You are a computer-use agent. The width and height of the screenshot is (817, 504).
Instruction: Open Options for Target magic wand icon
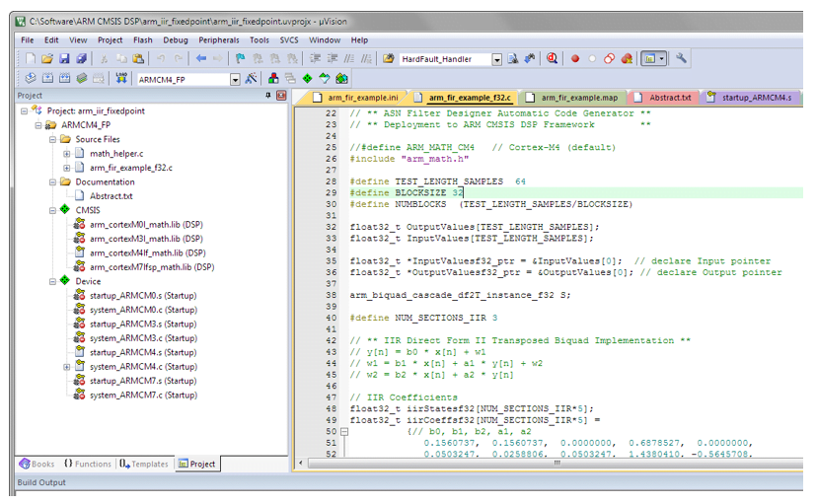point(252,79)
